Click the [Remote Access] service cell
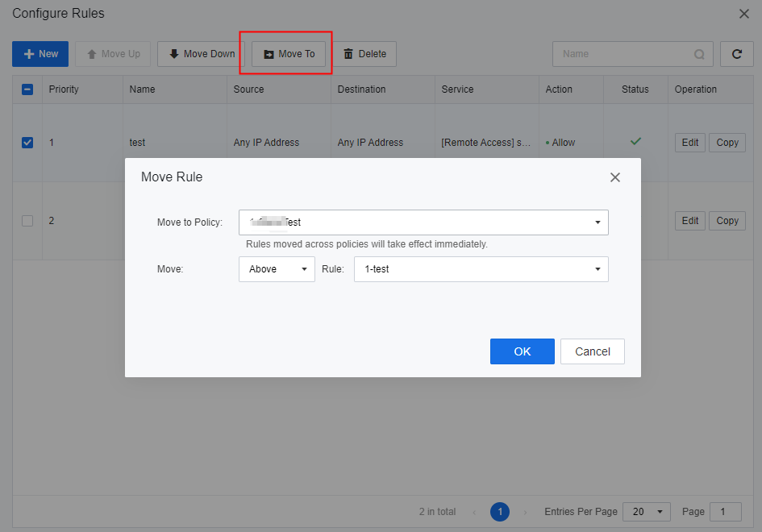Image resolution: width=762 pixels, height=532 pixels. (485, 143)
